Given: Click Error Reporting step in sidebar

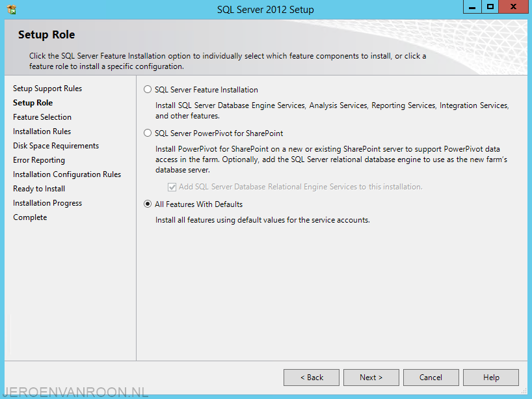Looking at the screenshot, I should 39,160.
